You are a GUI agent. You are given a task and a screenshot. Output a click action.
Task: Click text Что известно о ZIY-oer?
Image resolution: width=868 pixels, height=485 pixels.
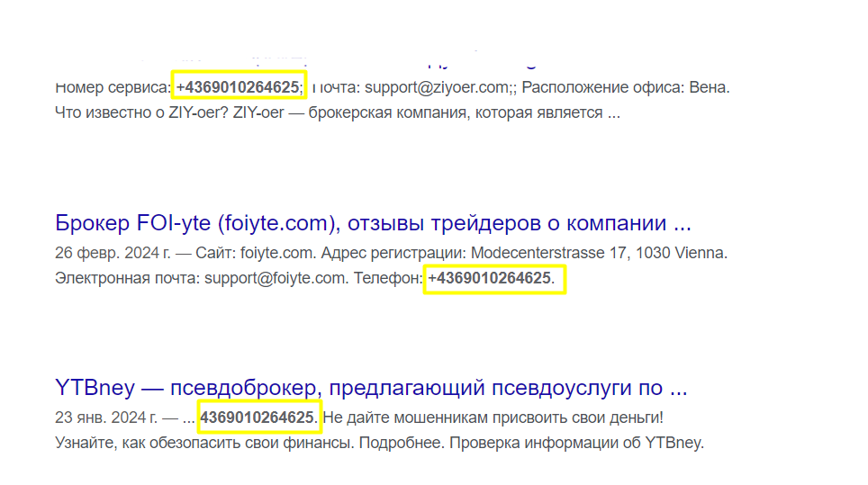click(141, 112)
